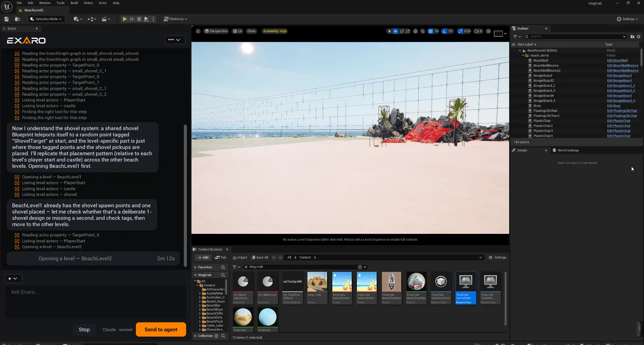Clear the king crab search text
644x345 pixels.
point(246,267)
